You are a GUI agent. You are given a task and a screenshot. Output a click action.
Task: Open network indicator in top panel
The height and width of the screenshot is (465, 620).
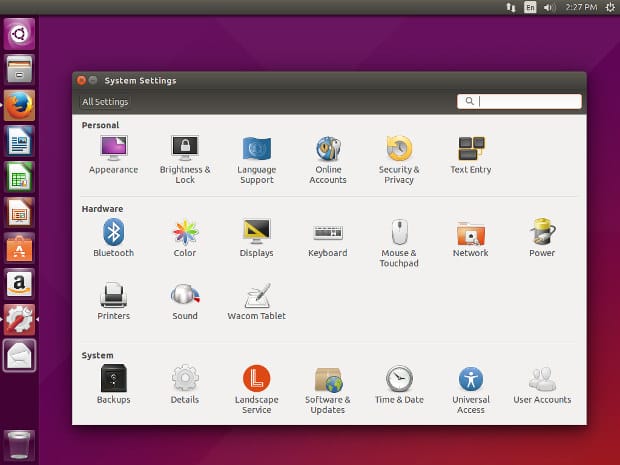coord(511,7)
